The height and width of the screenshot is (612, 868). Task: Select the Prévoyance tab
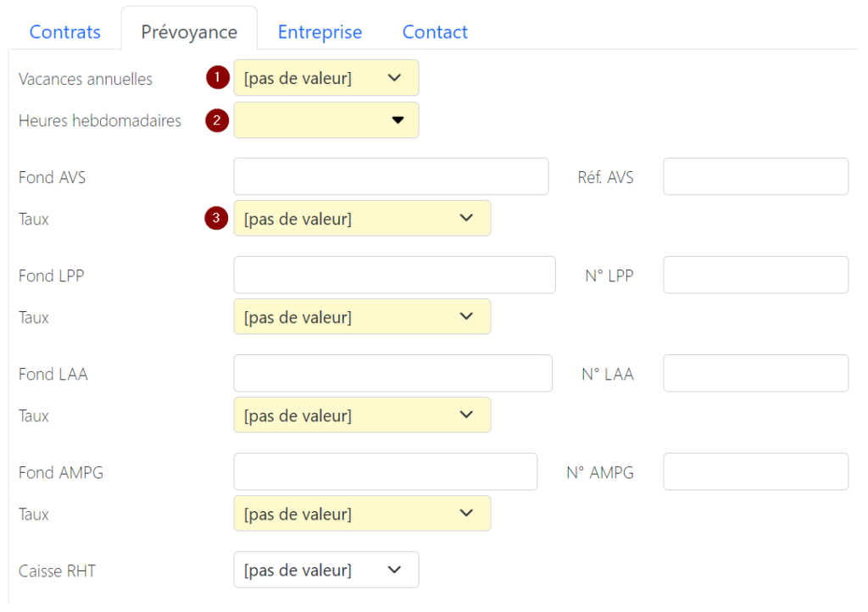[x=189, y=32]
